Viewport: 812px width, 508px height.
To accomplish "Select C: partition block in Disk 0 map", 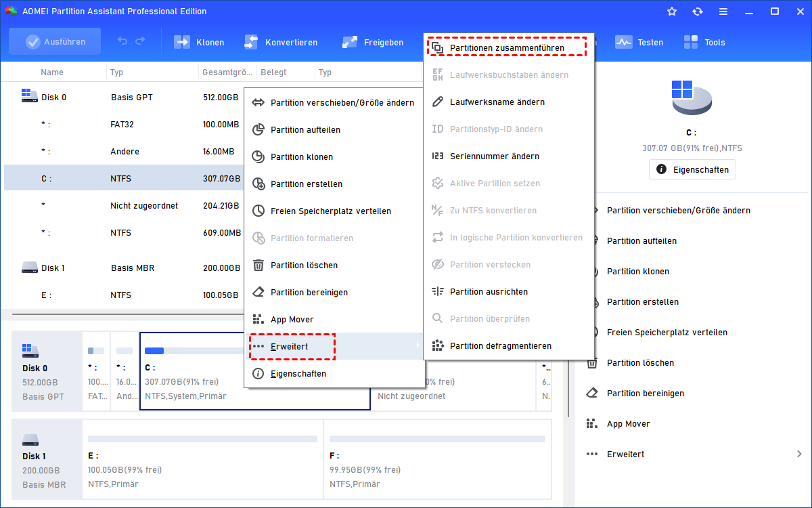I will 255,371.
